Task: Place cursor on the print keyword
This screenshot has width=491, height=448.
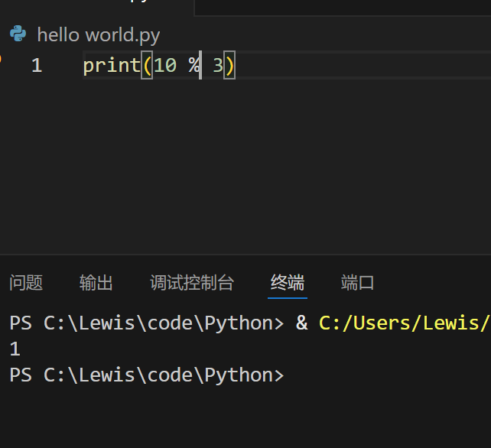Action: (x=111, y=66)
